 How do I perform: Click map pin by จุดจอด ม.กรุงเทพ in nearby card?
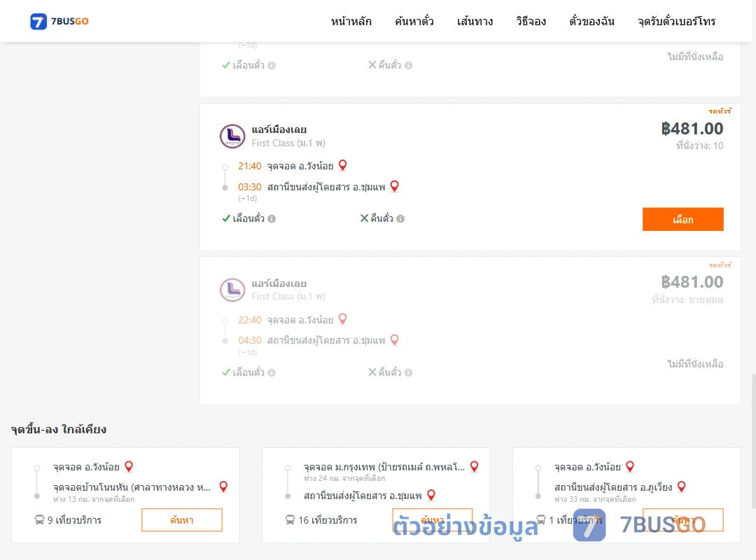pyautogui.click(x=475, y=466)
